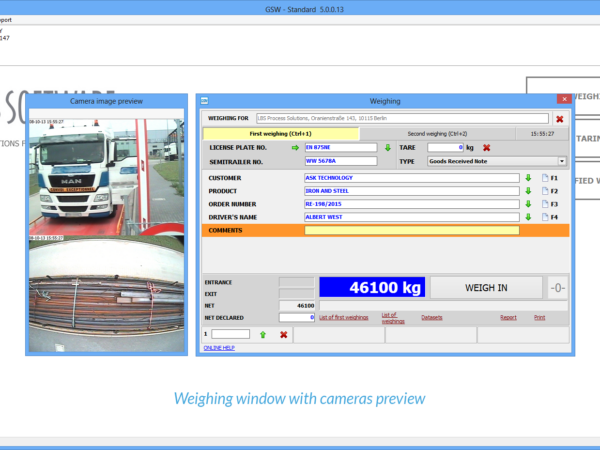Click green down arrow in Customer row
The image size is (600, 450).
(528, 178)
